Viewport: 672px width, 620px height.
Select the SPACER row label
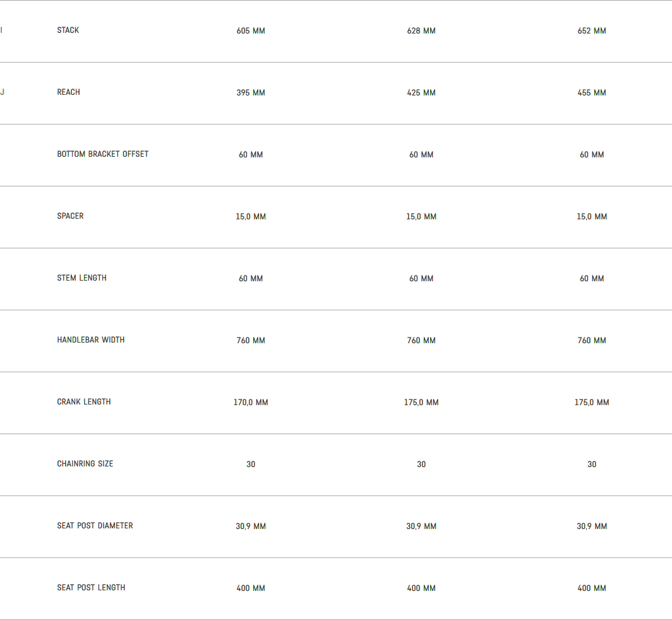pyautogui.click(x=70, y=216)
